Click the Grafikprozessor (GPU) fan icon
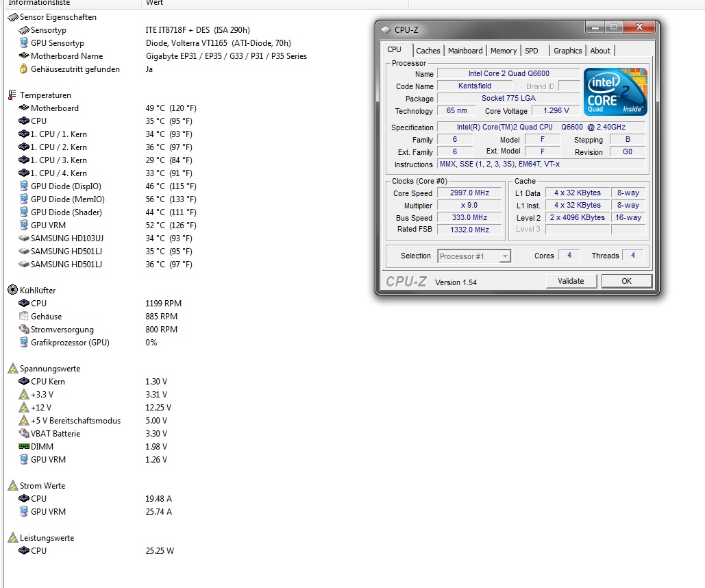The height and width of the screenshot is (588, 705). (x=24, y=343)
